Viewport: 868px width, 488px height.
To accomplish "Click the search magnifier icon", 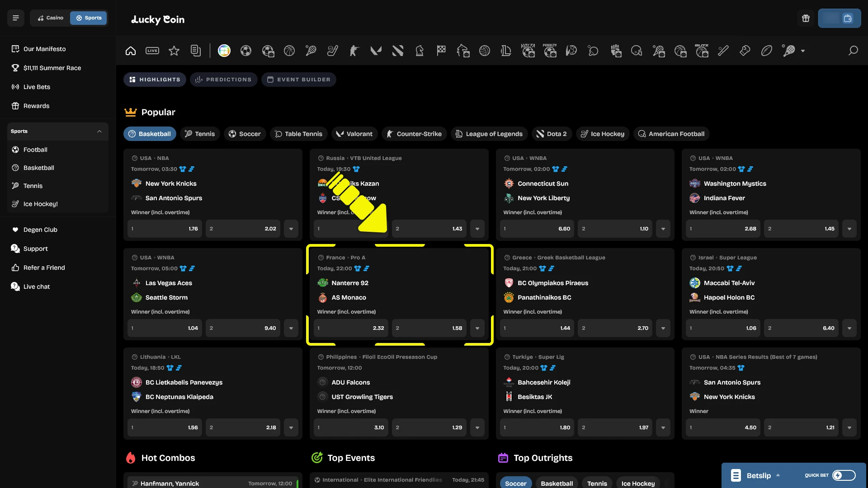I will click(853, 51).
